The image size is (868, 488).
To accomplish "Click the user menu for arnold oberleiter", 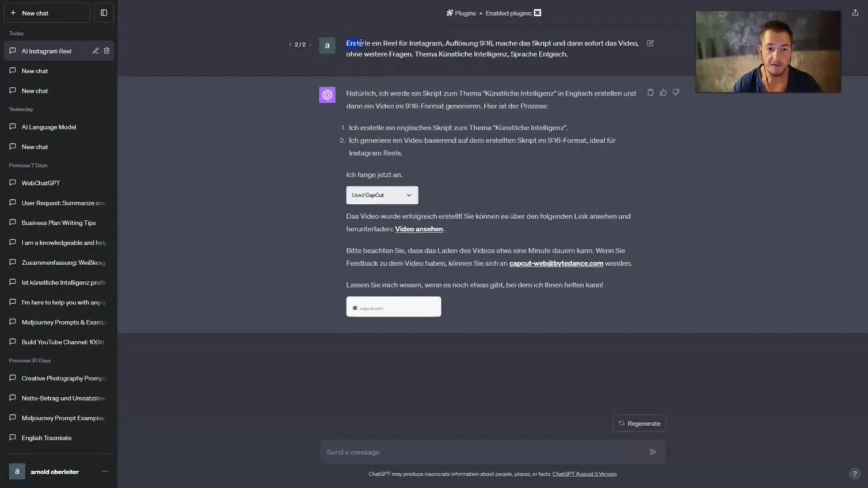I will click(x=104, y=471).
